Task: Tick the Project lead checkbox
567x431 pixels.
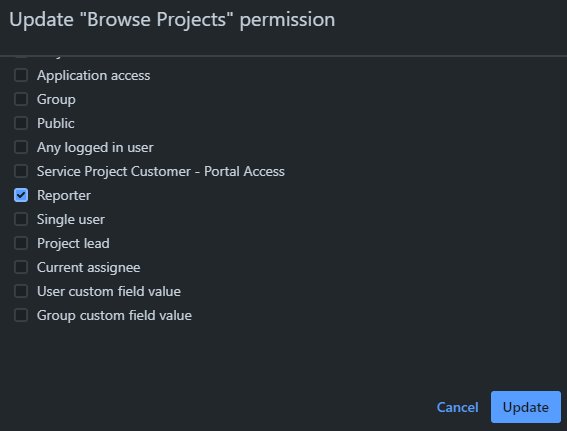Action: tap(21, 243)
